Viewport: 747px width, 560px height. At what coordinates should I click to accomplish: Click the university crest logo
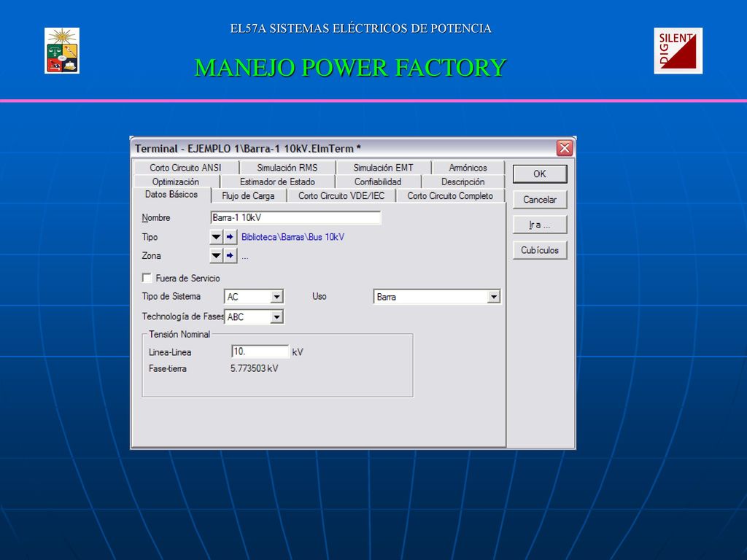click(62, 50)
